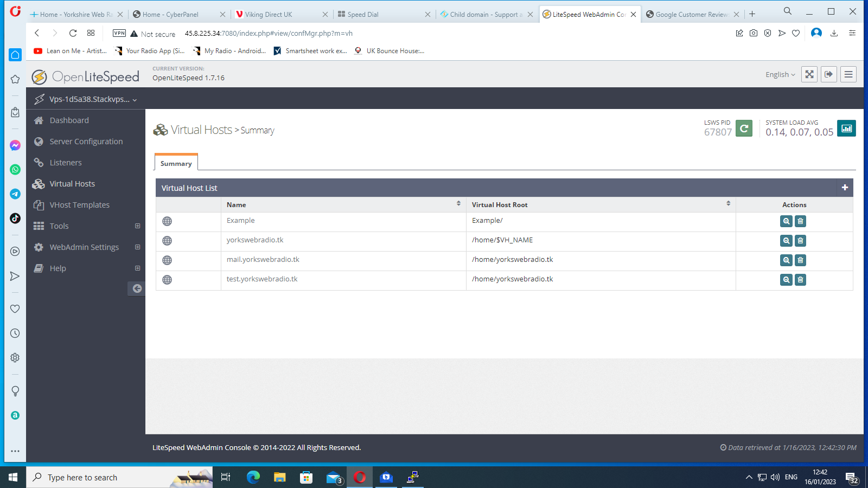The image size is (868, 488).
Task: Open Telegram in the Opera sidebar
Action: pyautogui.click(x=15, y=194)
